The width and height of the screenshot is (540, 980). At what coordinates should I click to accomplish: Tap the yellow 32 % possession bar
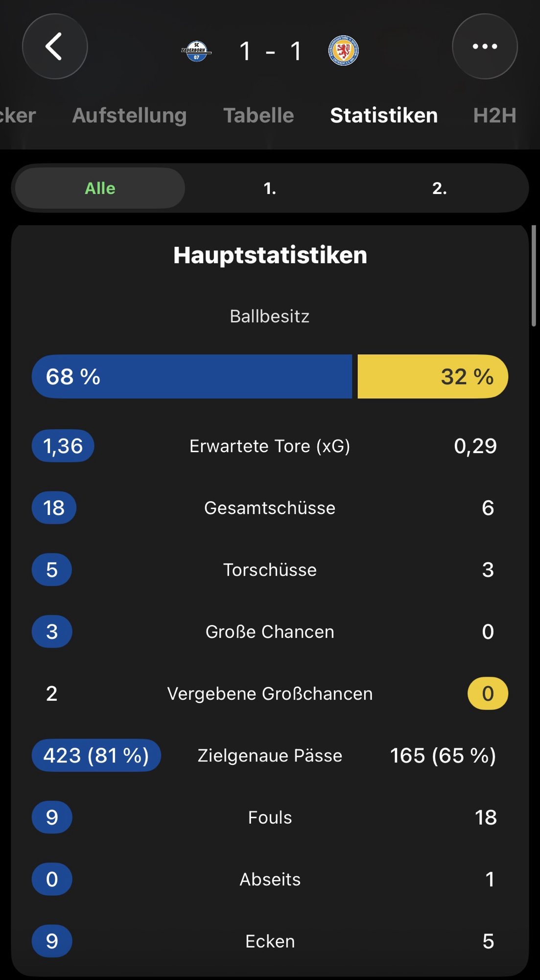point(433,376)
